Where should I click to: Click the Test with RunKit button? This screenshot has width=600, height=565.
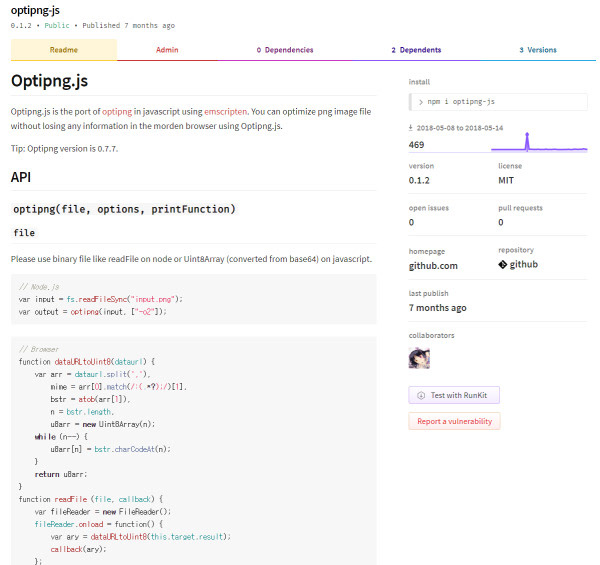pos(454,395)
